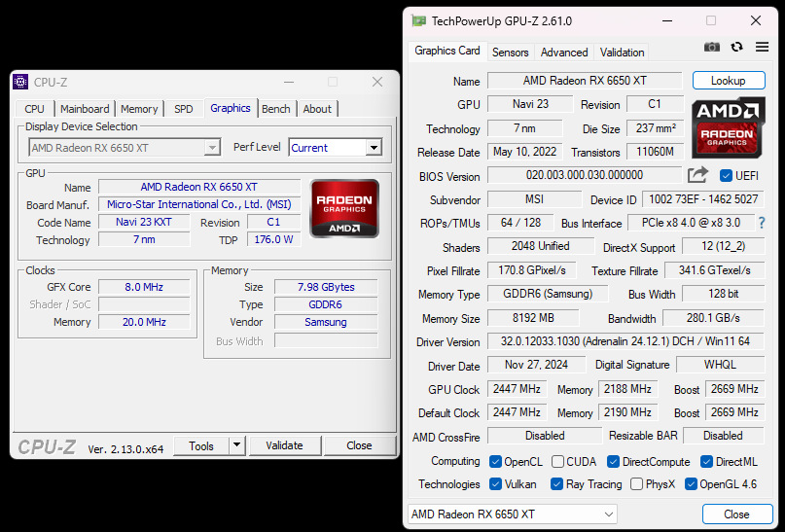This screenshot has height=532, width=785.
Task: Click the Validate button in CPU-Z
Action: [284, 445]
